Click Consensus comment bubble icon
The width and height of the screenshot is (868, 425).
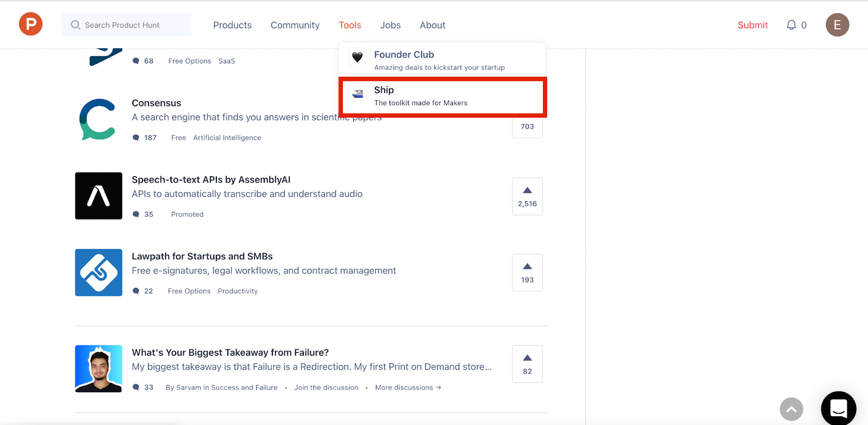point(136,138)
